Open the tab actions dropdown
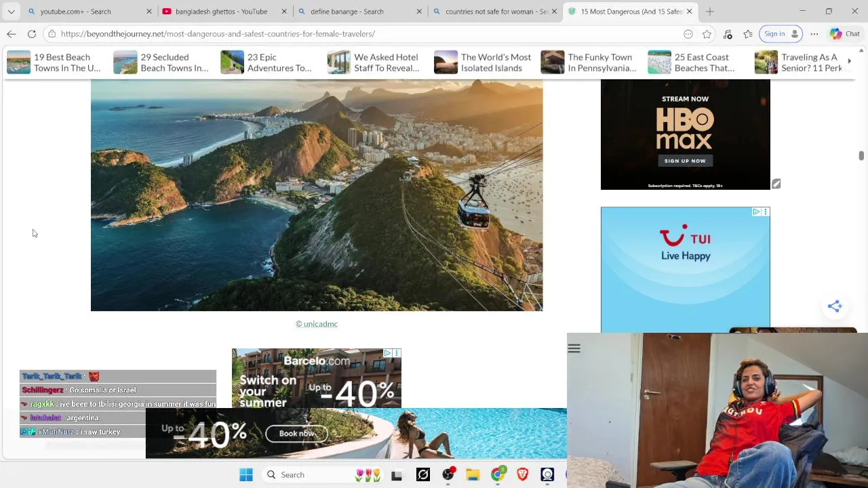 point(12,12)
